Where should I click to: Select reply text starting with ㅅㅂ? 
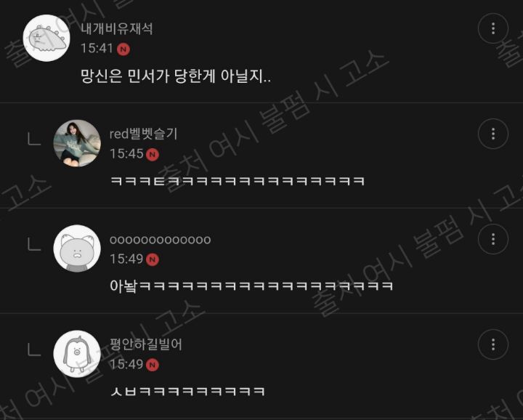coord(187,392)
